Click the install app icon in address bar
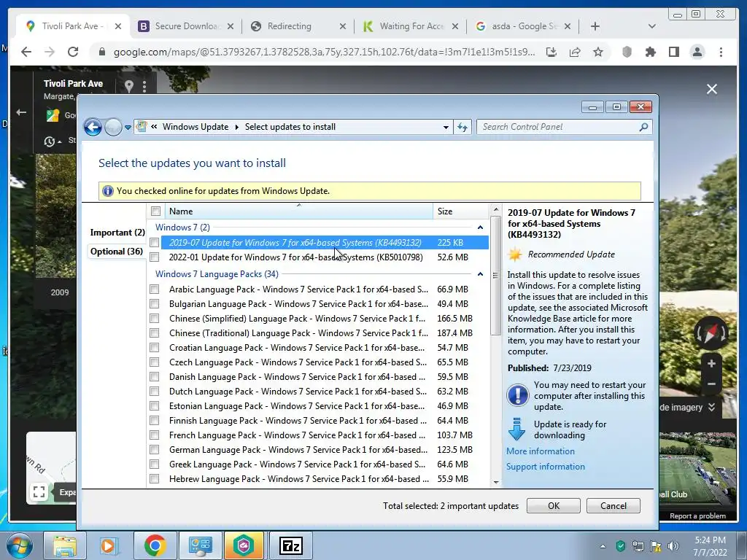Viewport: 747px width, 560px height. tap(551, 52)
